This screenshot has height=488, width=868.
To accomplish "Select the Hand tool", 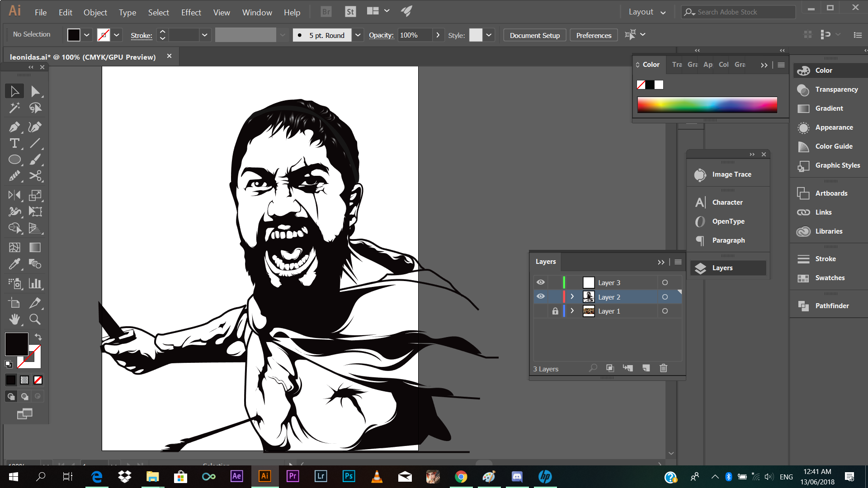I will [14, 319].
